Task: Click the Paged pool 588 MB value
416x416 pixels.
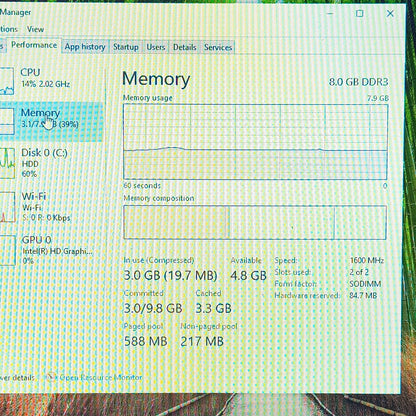Action: point(145,341)
